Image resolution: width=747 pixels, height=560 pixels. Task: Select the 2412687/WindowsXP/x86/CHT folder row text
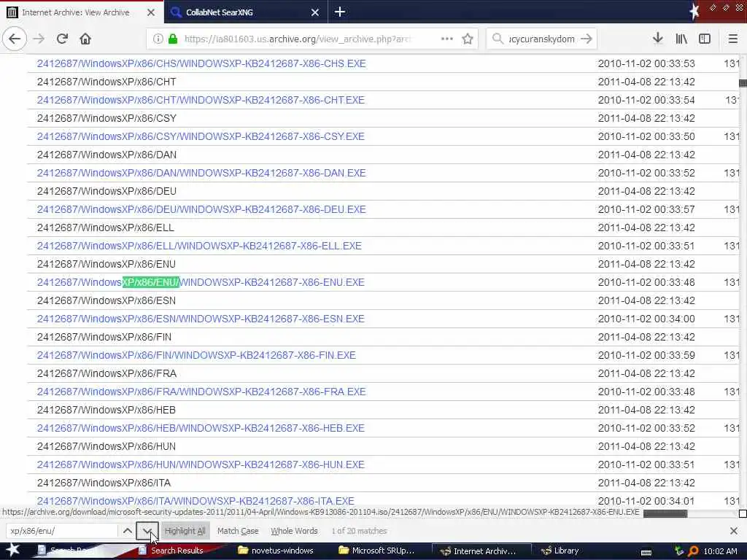coord(107,82)
